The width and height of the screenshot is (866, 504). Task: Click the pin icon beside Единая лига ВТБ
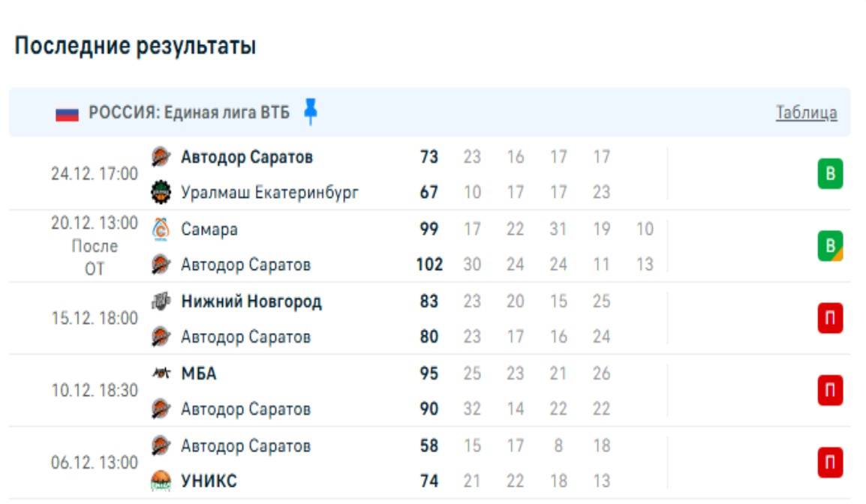point(311,112)
